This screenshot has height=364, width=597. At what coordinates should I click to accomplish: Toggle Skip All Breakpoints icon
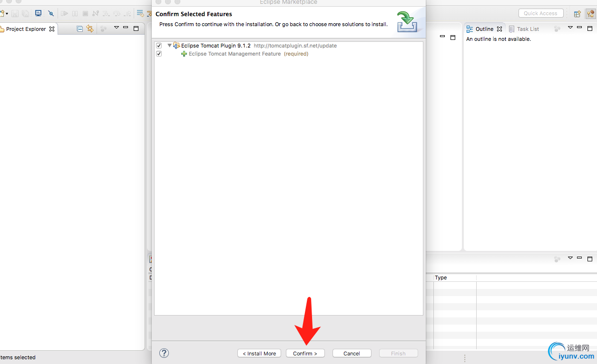[51, 13]
